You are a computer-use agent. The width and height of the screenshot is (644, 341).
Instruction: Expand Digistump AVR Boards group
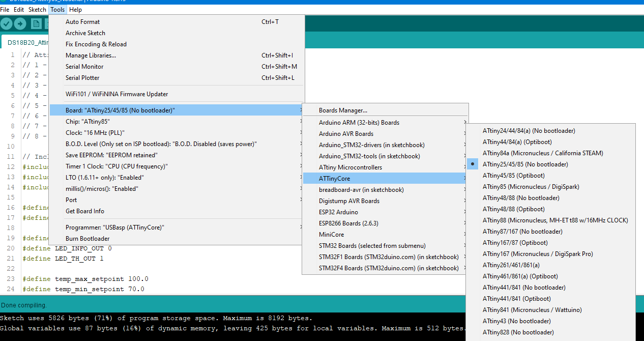pos(385,201)
